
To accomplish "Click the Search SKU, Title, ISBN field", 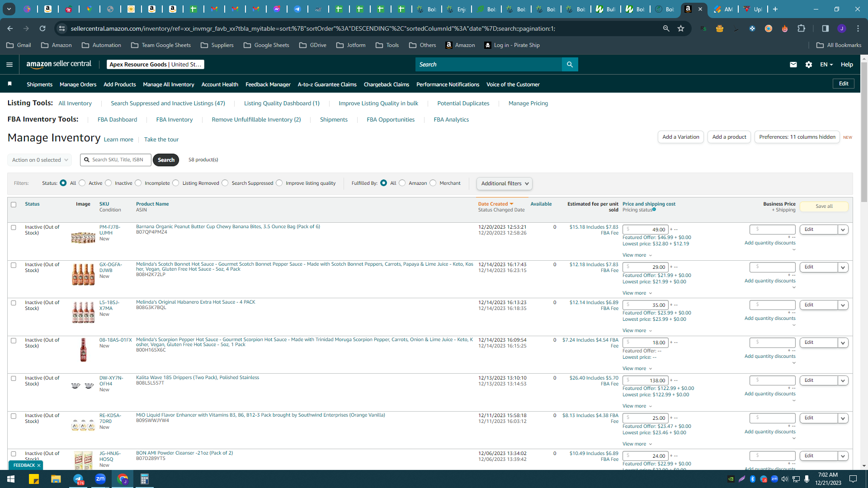I will tap(116, 160).
